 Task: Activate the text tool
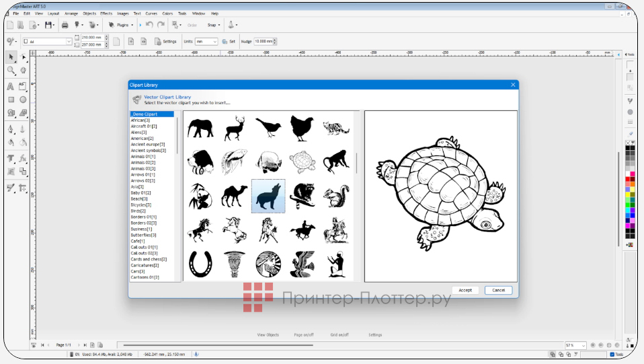[11, 86]
